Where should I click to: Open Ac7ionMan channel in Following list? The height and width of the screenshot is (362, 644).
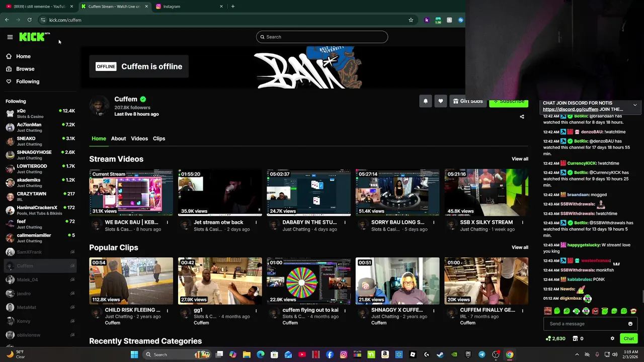pos(40,127)
